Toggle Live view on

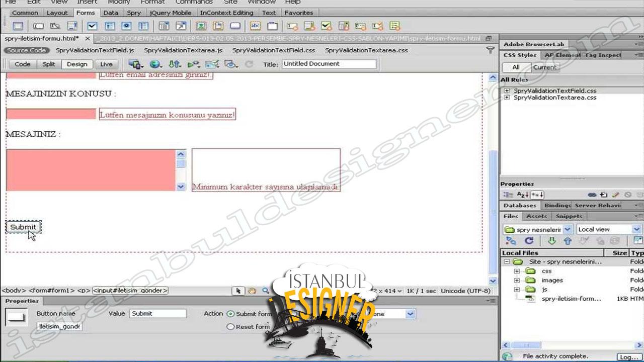(106, 64)
